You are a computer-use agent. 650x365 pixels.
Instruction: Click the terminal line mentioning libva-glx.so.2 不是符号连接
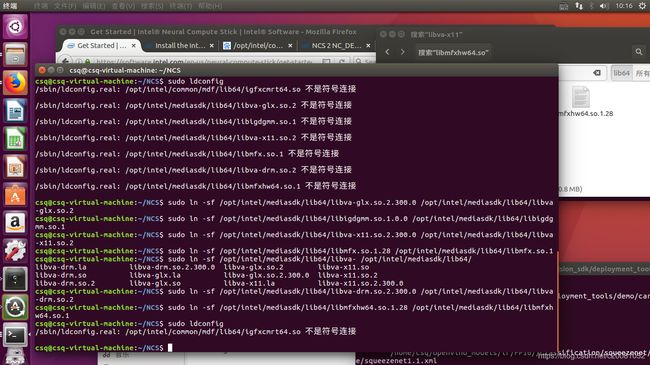(x=193, y=105)
